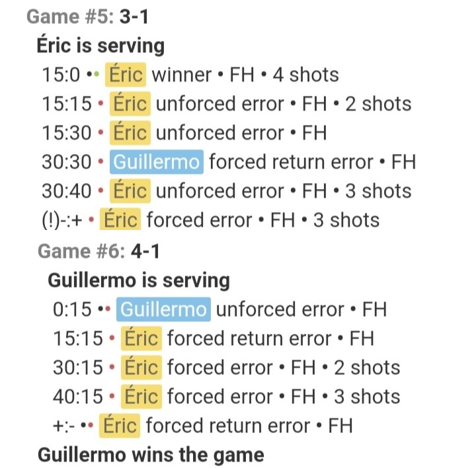Click the red dot on 30:40 row

pyautogui.click(x=100, y=190)
